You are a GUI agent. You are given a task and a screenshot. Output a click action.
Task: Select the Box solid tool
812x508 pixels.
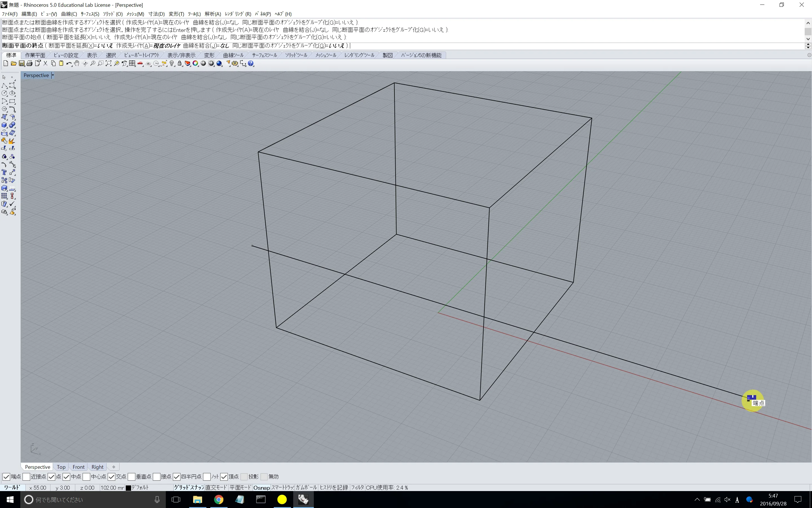tap(4, 125)
